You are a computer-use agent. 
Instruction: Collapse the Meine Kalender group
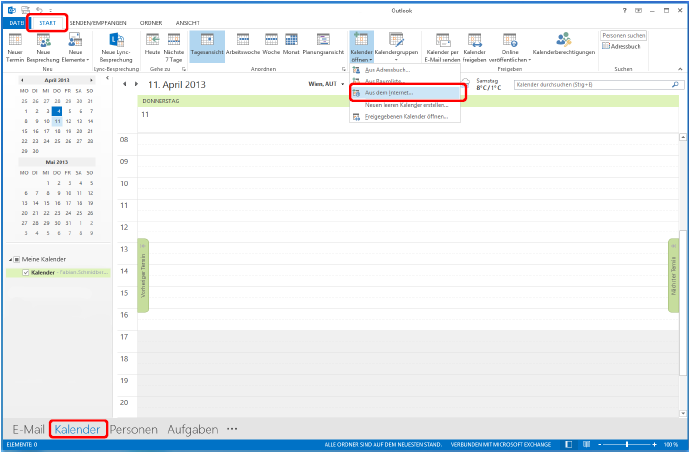tap(11, 259)
